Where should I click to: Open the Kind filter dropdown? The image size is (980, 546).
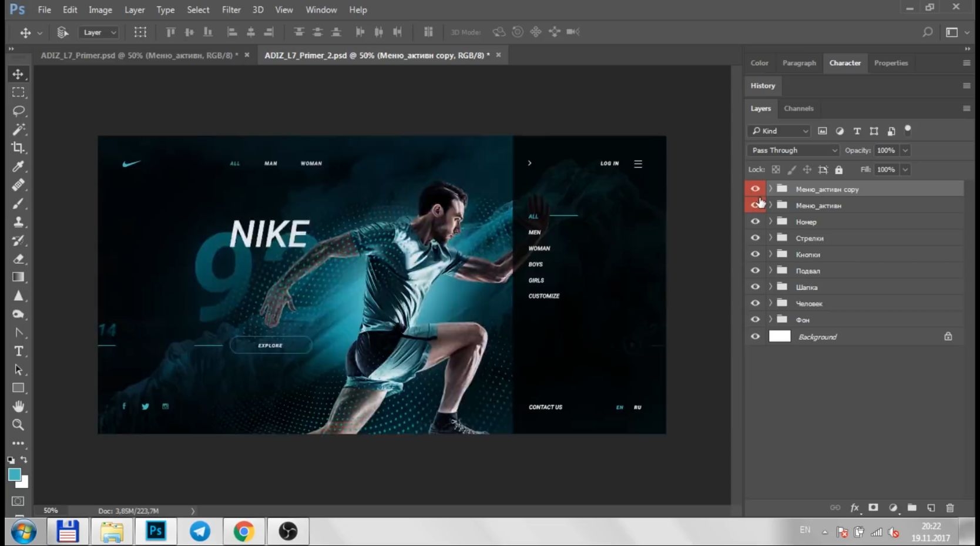coord(779,131)
